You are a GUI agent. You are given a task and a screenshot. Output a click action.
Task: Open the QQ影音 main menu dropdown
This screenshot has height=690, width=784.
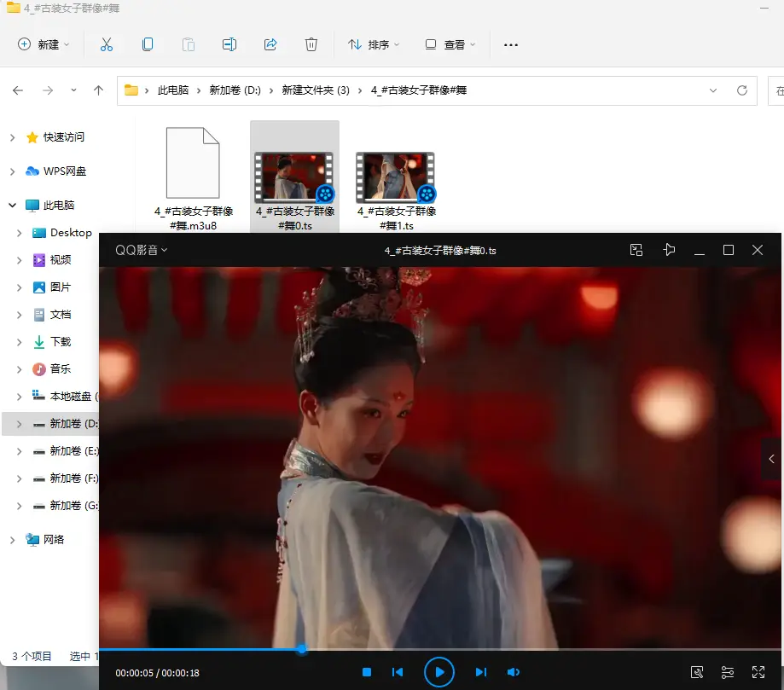click(141, 250)
